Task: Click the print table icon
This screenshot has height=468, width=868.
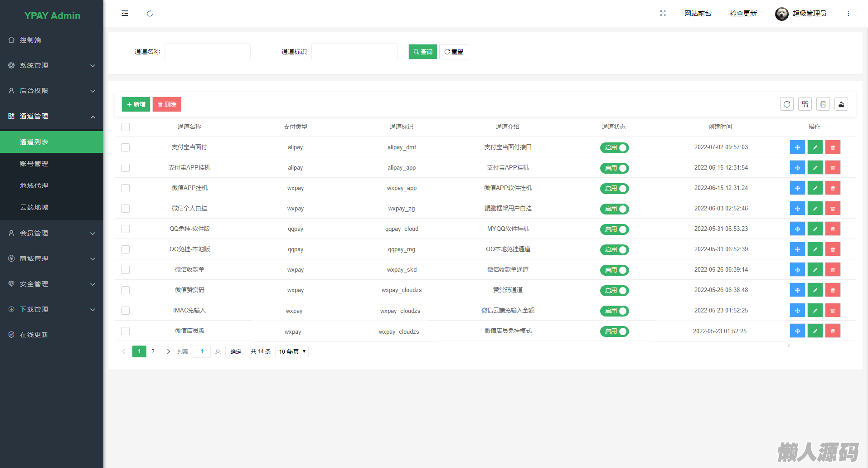Action: pyautogui.click(x=823, y=104)
